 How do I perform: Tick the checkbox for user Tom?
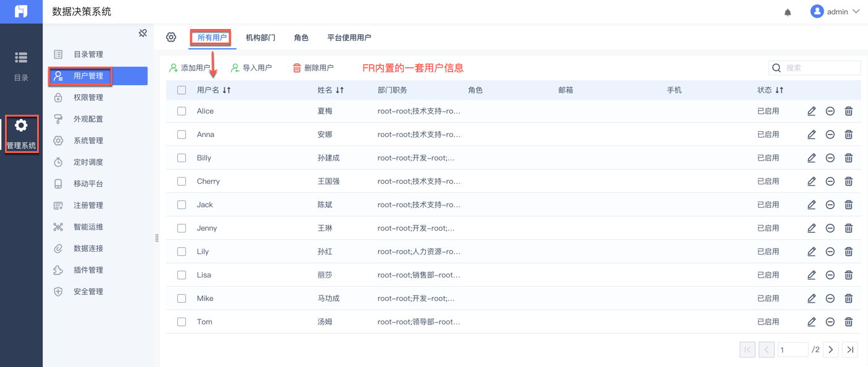click(182, 322)
